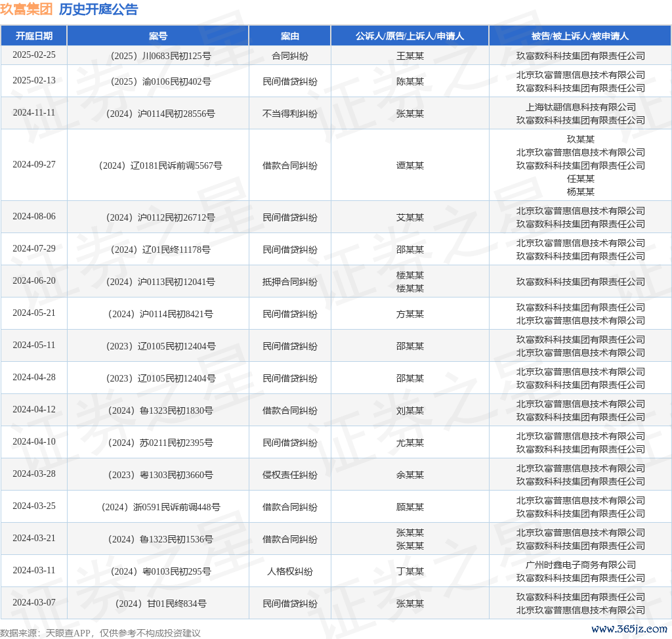Click defendant 任某某

click(x=580, y=179)
